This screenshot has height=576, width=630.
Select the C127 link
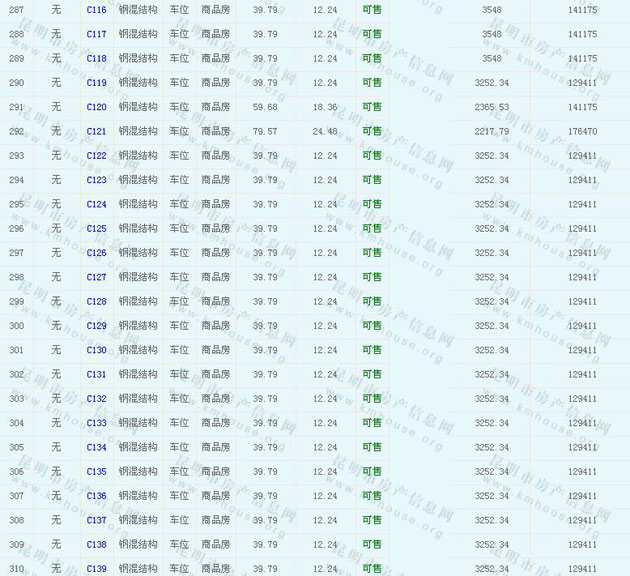96,277
